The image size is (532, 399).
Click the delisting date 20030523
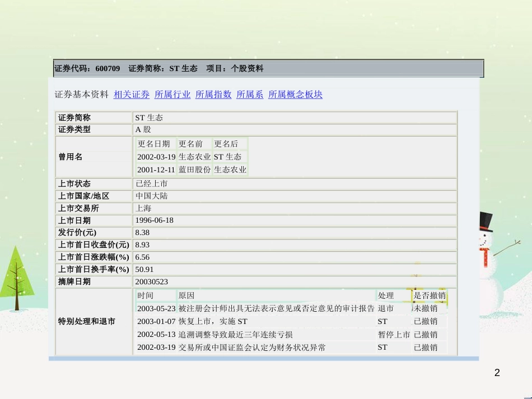151,281
